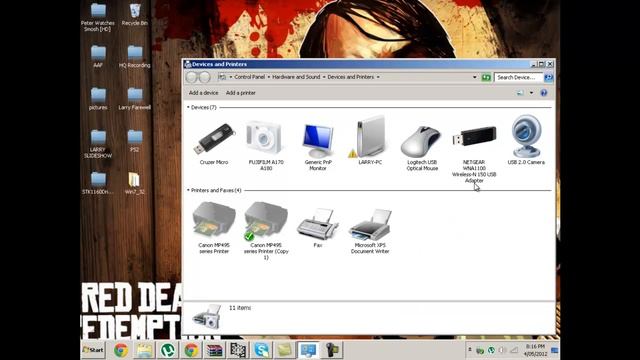Click Add a printer

tap(241, 93)
